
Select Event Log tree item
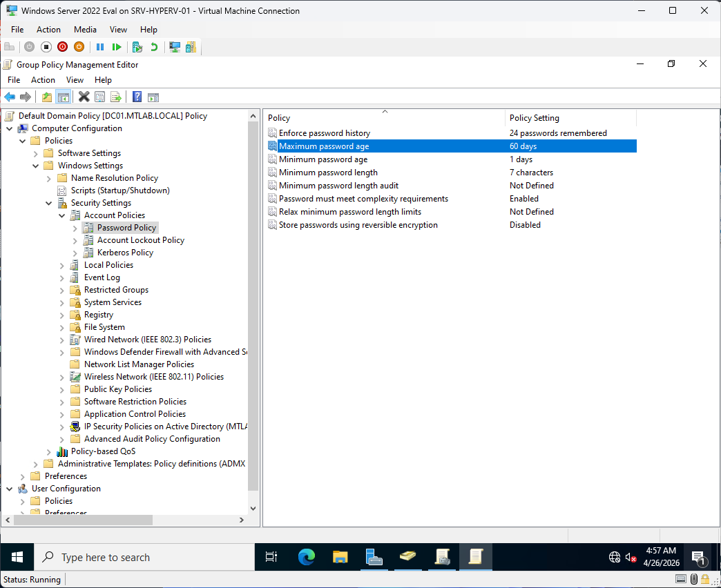click(x=102, y=277)
